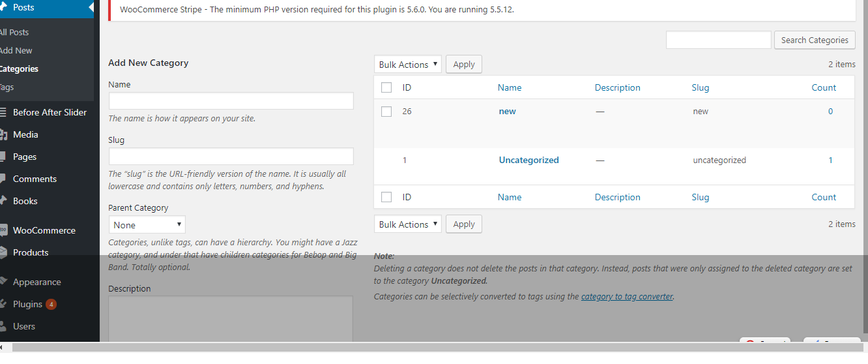Open All Posts in the Posts submenu
Screen dimensions: 868x364
14,32
